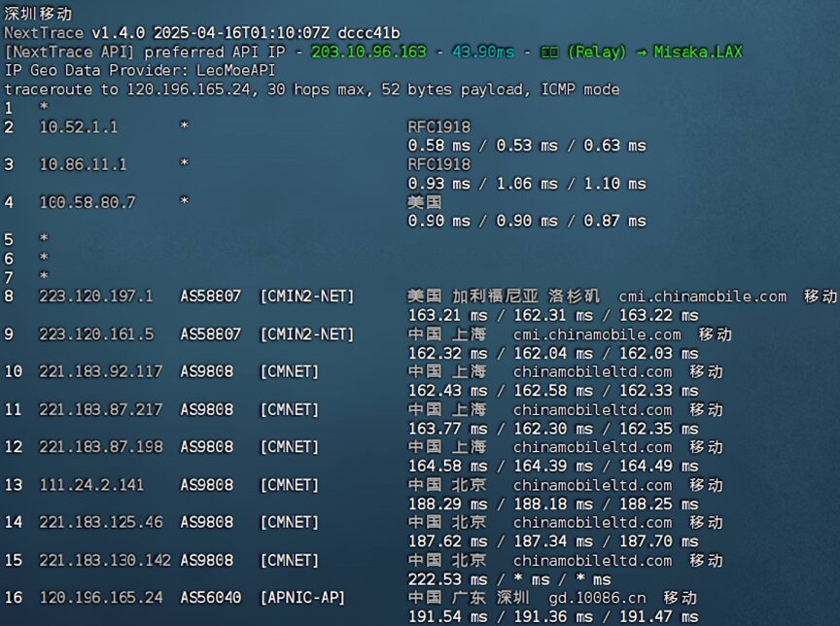Click latency value 191.54 ms
The image size is (840, 626).
(448, 617)
